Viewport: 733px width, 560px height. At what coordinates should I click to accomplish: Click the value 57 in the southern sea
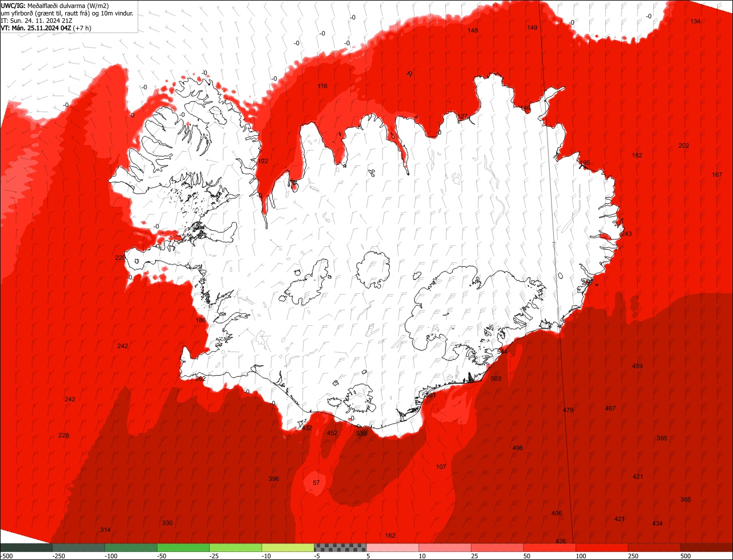tap(316, 483)
